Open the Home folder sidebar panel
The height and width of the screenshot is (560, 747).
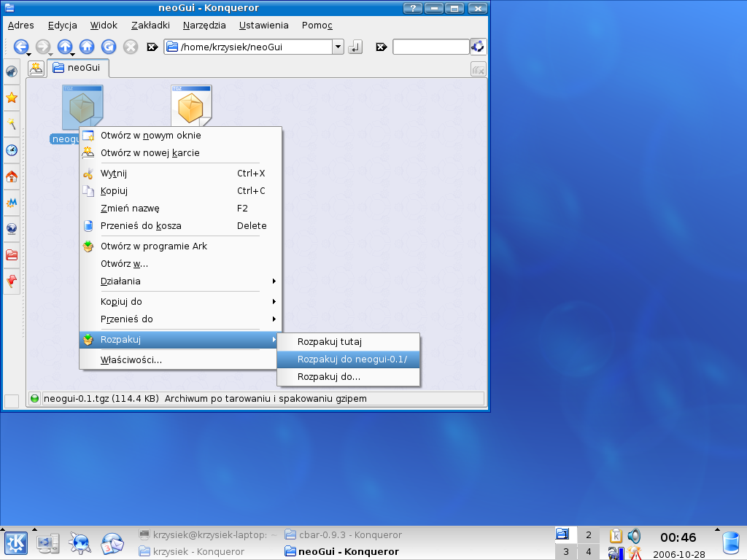point(12,176)
